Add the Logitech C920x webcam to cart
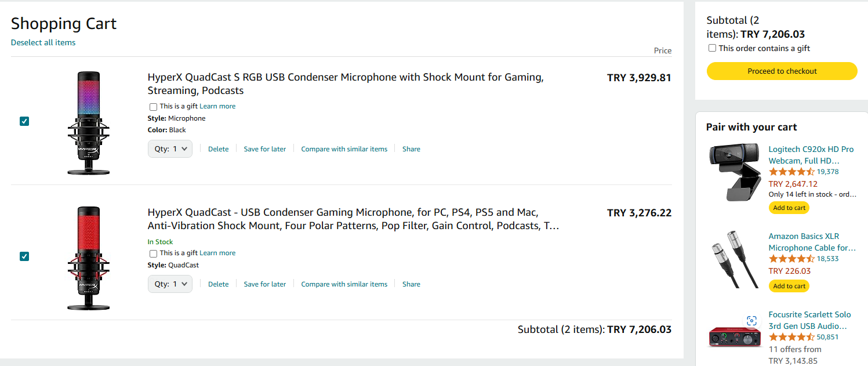 (x=789, y=208)
